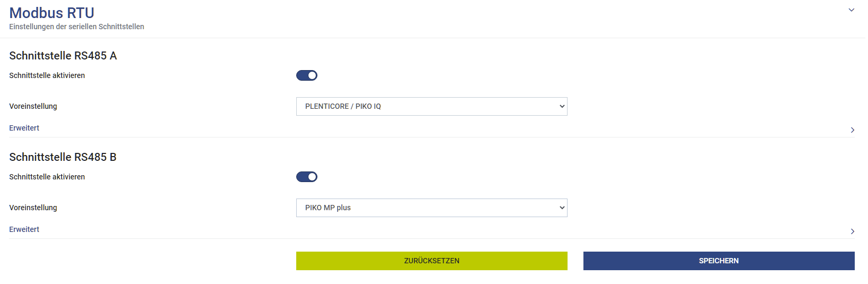The width and height of the screenshot is (868, 284).
Task: Click the Voreinstellung label under RS485 B
Action: pos(33,208)
